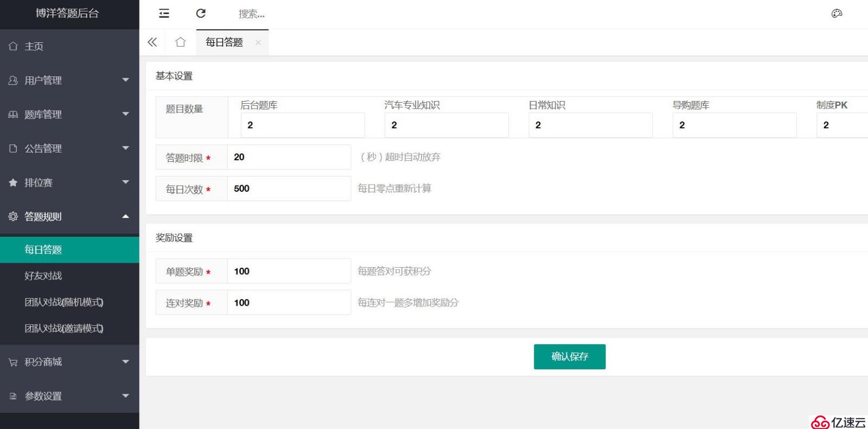The image size is (868, 429).
Task: Expand the 积分商城 menu arrow
Action: tap(126, 362)
